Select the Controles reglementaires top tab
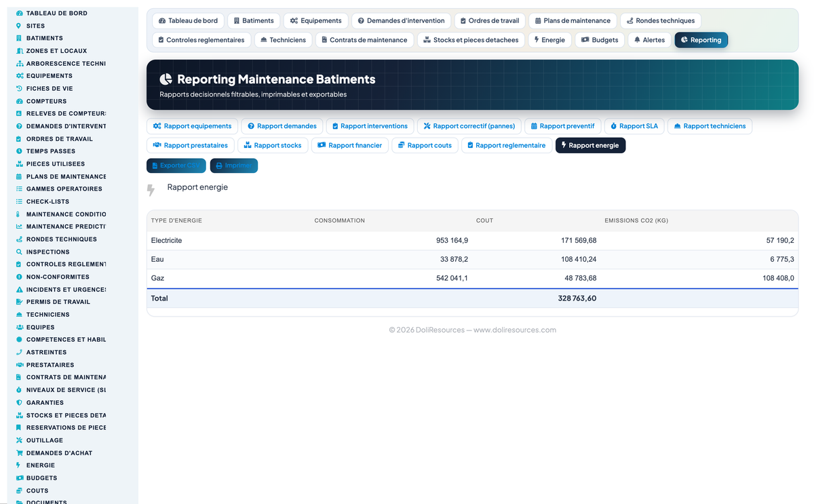This screenshot has height=504, width=814. [201, 40]
